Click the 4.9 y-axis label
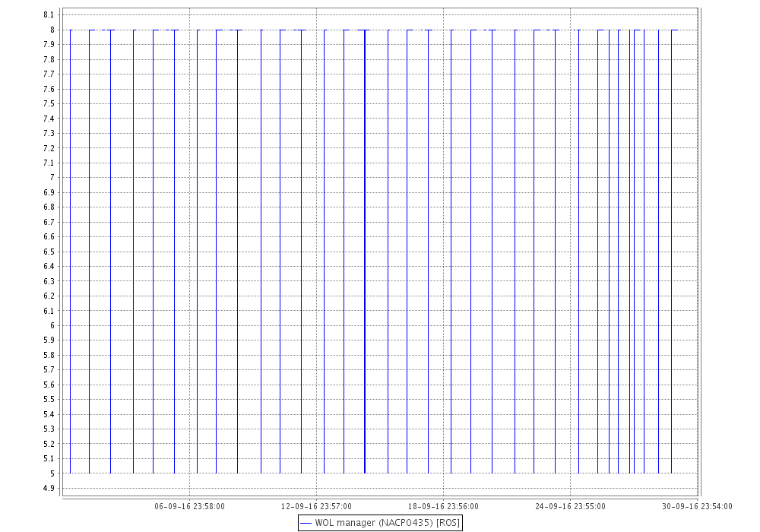The width and height of the screenshot is (760, 532). 49,489
